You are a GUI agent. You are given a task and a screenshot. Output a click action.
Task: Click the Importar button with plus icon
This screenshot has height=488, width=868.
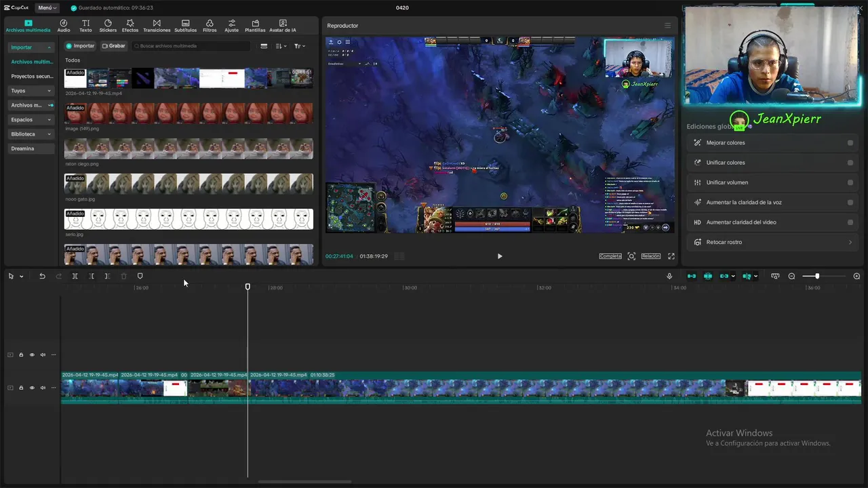81,46
